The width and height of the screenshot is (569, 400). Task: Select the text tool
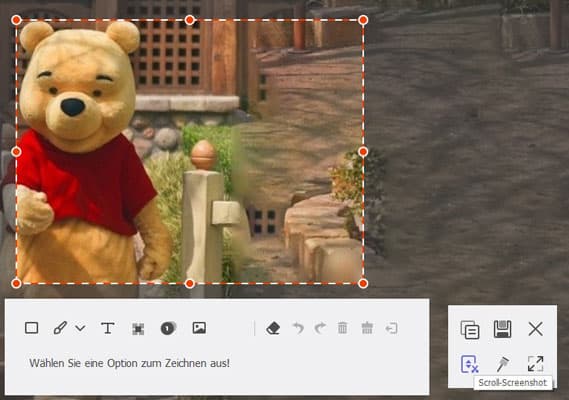(x=107, y=328)
